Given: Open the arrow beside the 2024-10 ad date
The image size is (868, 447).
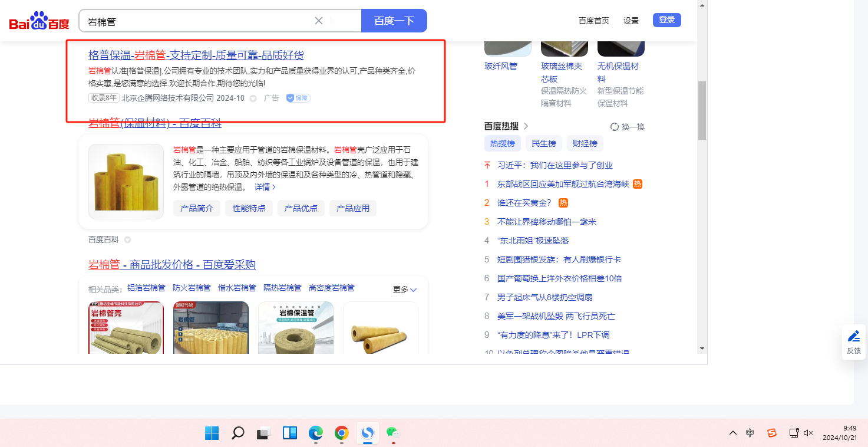Looking at the screenshot, I should (253, 98).
